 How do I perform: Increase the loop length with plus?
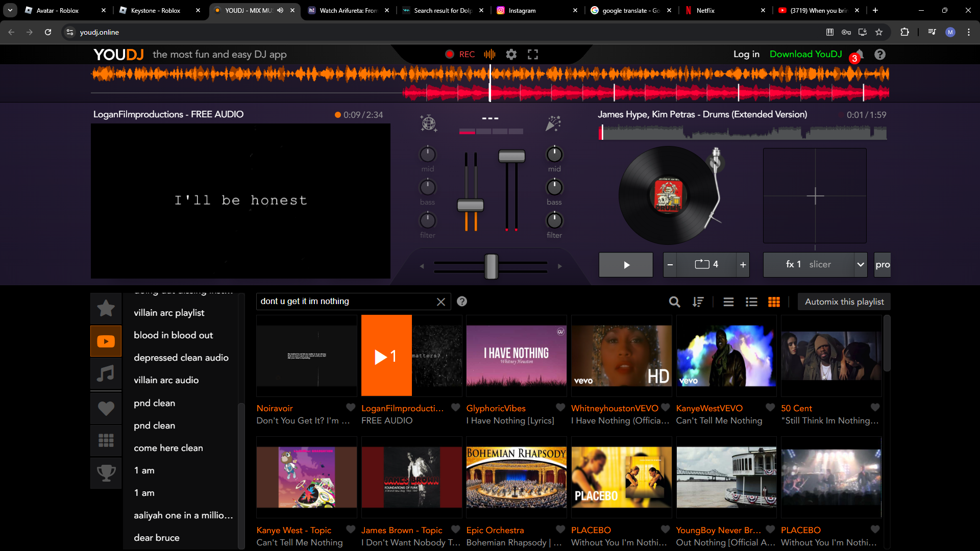click(743, 265)
